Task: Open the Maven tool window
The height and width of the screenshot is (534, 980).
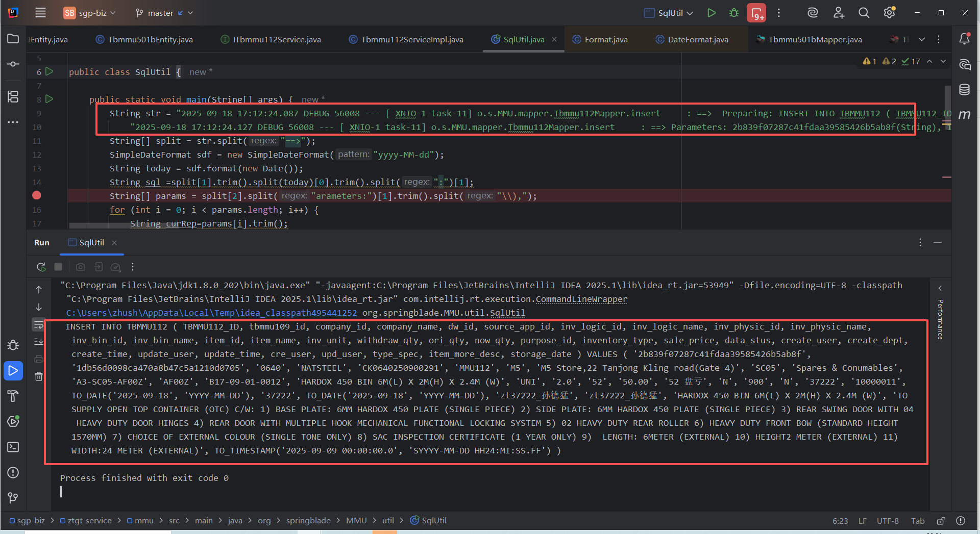Action: pos(964,115)
